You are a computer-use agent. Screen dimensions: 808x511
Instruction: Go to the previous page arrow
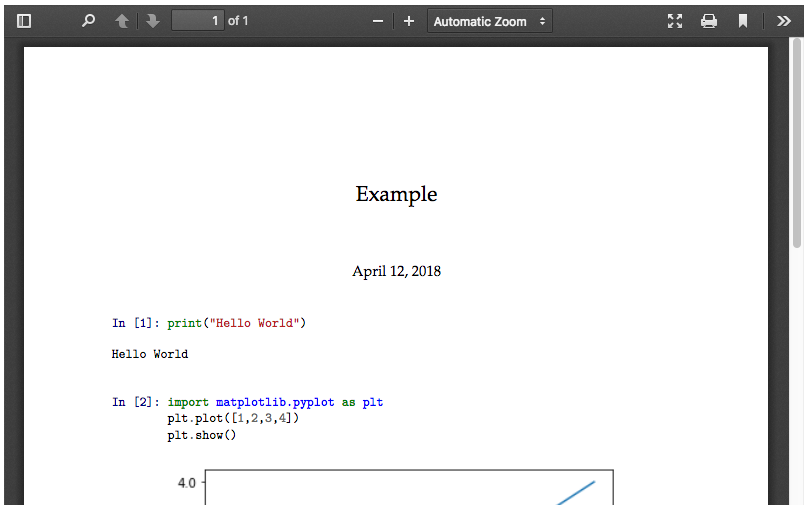coord(122,21)
